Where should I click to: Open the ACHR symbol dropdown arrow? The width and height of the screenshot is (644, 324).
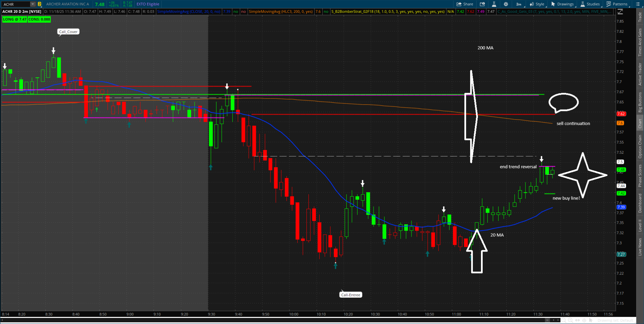click(33, 4)
